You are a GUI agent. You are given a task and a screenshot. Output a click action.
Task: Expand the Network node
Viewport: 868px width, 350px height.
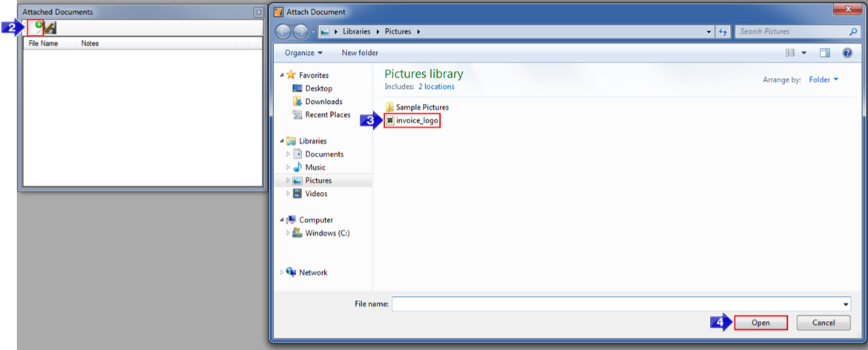pyautogui.click(x=282, y=272)
